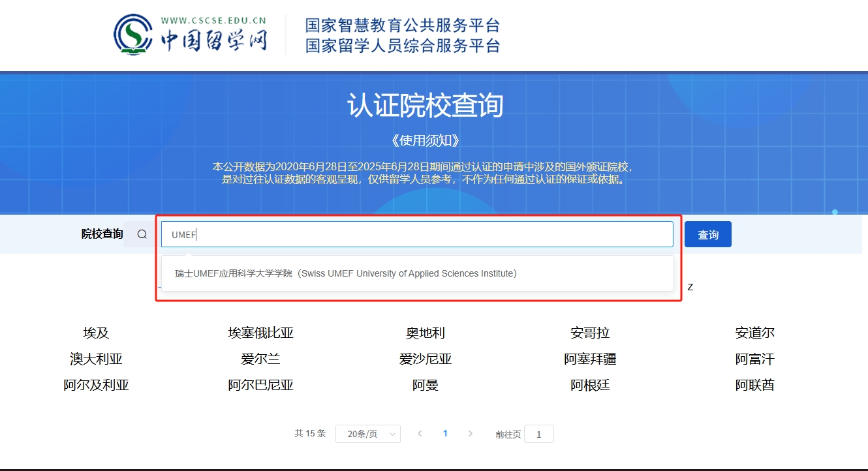Viewport: 868px width, 471px height.
Task: Click the search magnifier icon
Action: (141, 234)
